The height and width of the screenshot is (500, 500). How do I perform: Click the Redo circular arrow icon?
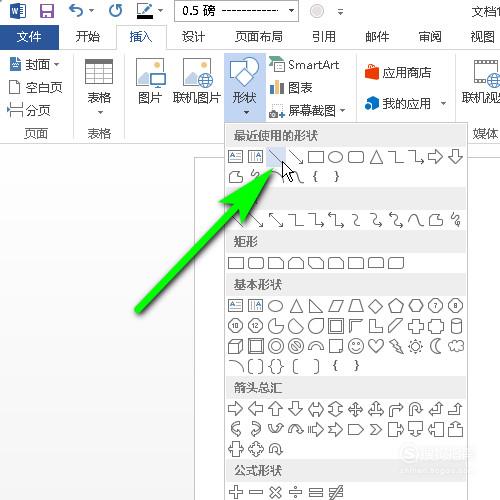pyautogui.click(x=115, y=11)
